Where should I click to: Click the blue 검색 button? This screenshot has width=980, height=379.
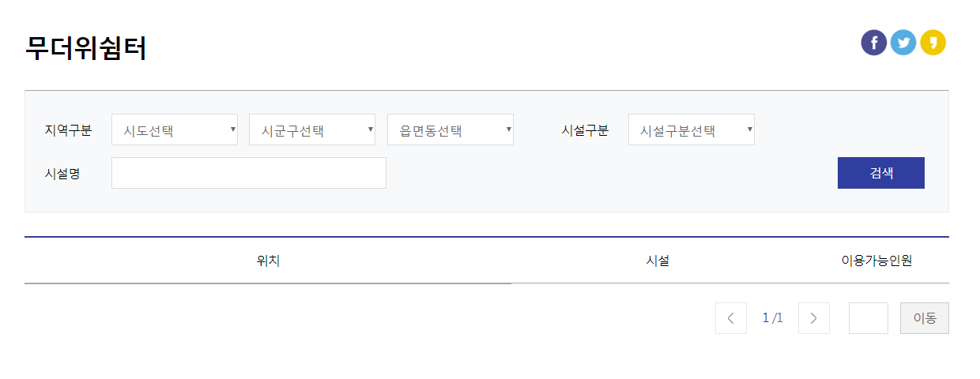(x=881, y=173)
